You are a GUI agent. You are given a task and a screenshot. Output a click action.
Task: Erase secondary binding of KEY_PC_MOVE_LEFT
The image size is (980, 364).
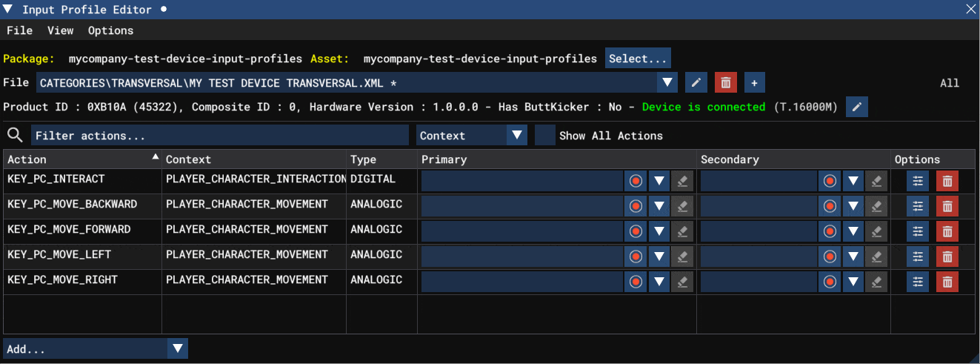[x=876, y=257]
